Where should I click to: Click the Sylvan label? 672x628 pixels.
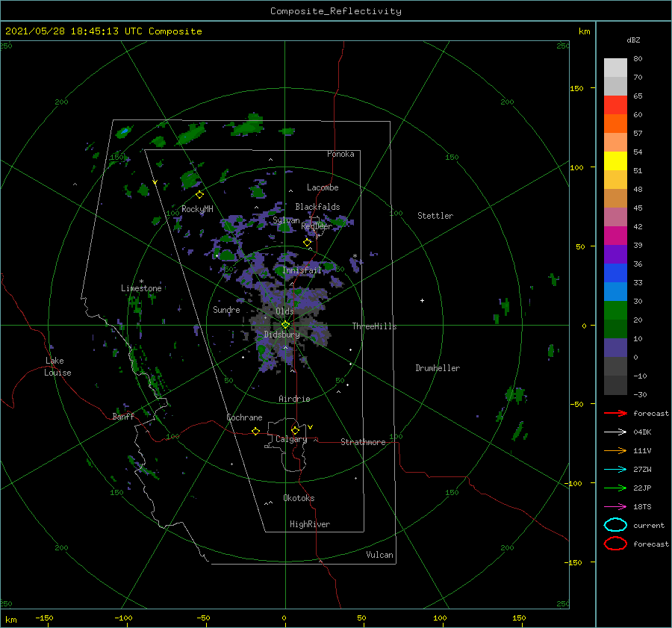(x=286, y=220)
